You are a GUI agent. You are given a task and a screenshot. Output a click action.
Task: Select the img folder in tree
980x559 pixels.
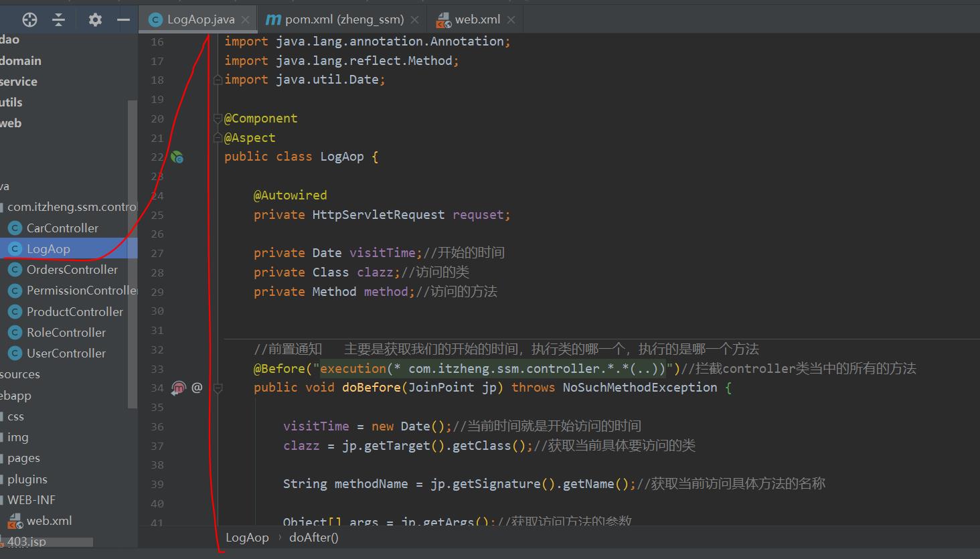tap(18, 436)
